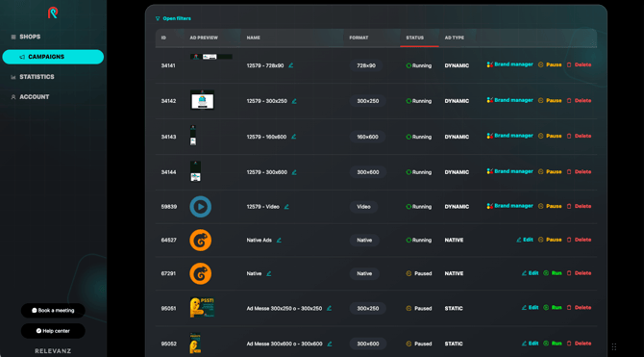Edit Native Ads 64527
Viewport: 644px width, 357px height.
(525, 240)
